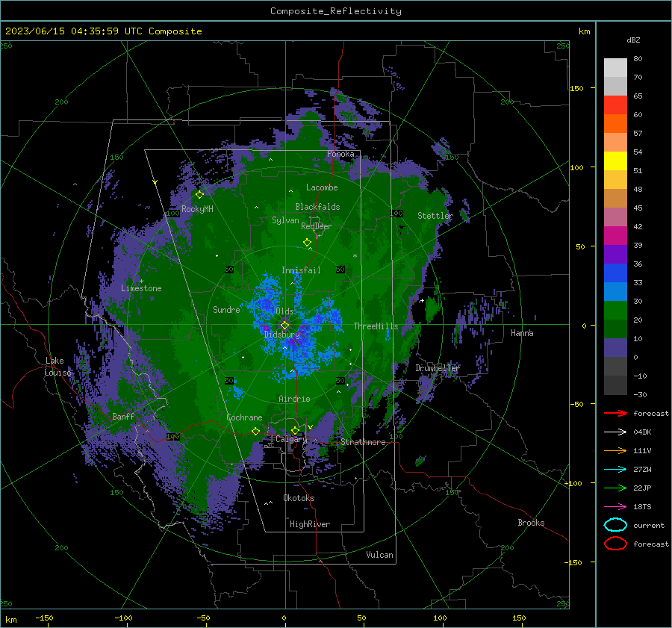The image size is (672, 628).
Task: Click the cyan current ellipse icon
Action: (615, 525)
